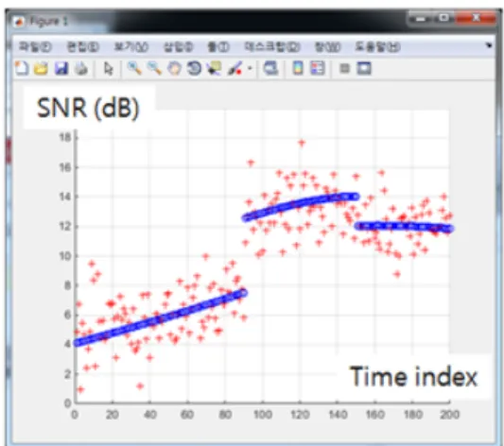Click the New Figure icon
This screenshot has height=446, width=504.
coord(22,68)
